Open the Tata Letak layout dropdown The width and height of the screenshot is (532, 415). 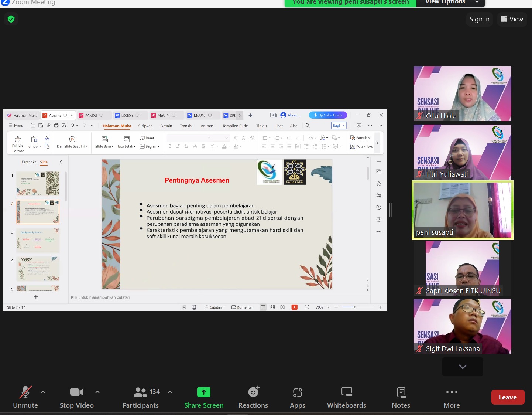pyautogui.click(x=127, y=142)
